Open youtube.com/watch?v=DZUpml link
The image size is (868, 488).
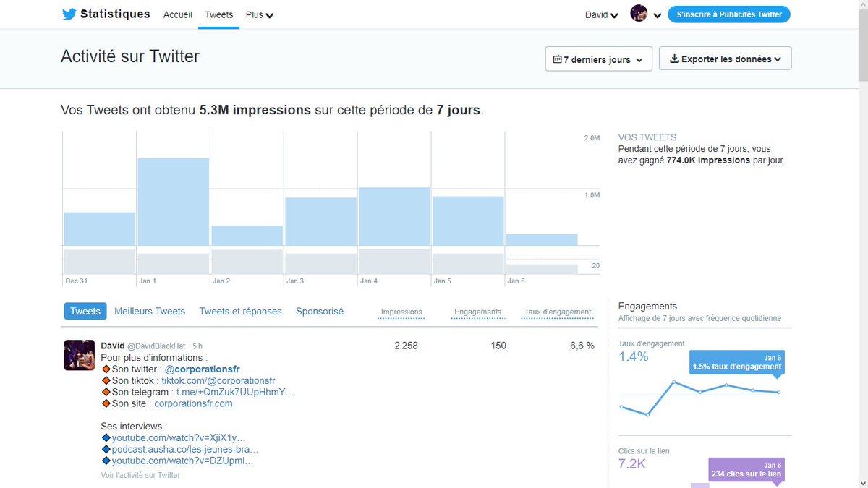coord(182,461)
